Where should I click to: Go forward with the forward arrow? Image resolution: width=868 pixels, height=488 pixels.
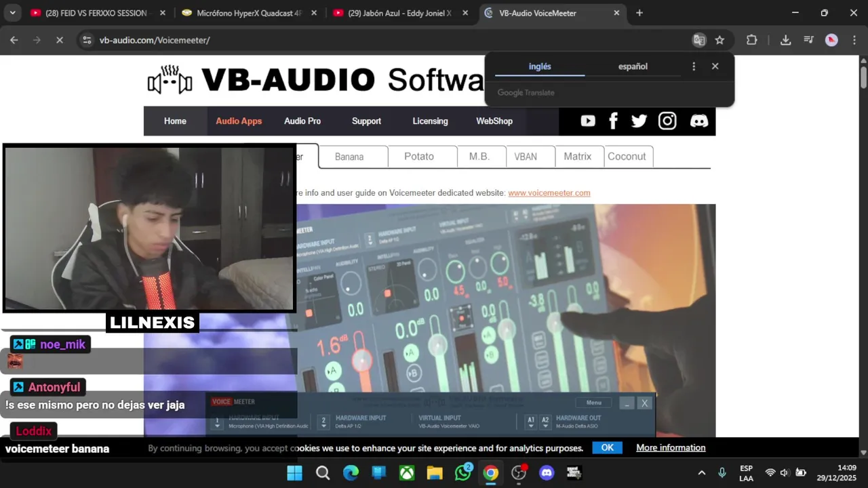click(37, 40)
